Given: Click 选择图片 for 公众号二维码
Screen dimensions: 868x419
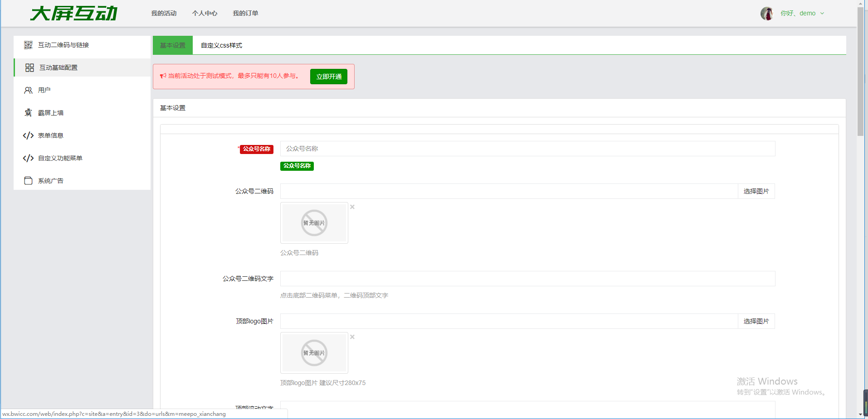Looking at the screenshot, I should coord(756,191).
